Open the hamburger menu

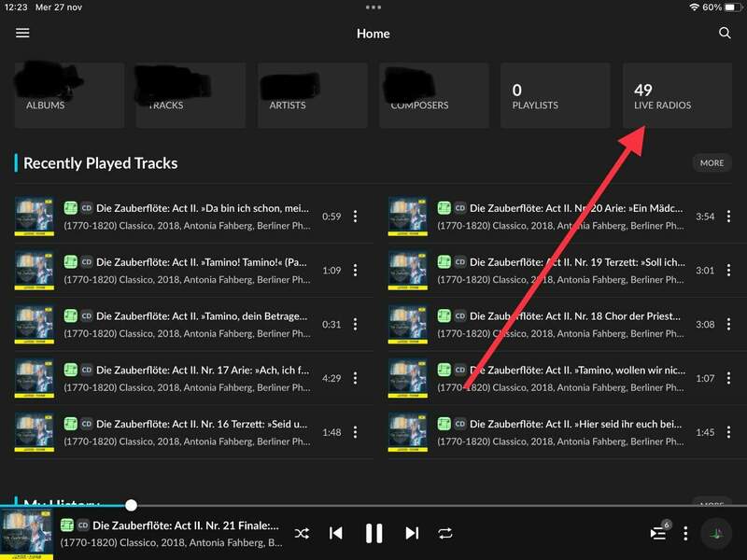pos(22,34)
